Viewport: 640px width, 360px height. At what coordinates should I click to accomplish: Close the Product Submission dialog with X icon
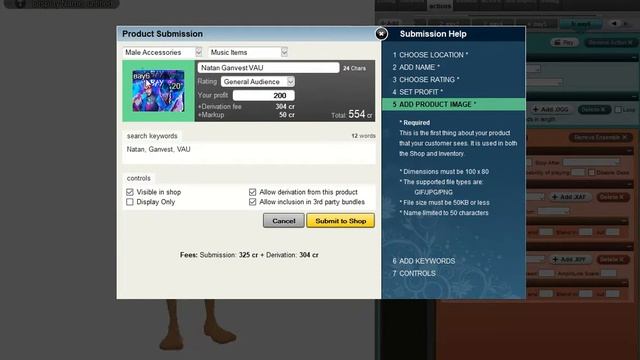(x=381, y=33)
